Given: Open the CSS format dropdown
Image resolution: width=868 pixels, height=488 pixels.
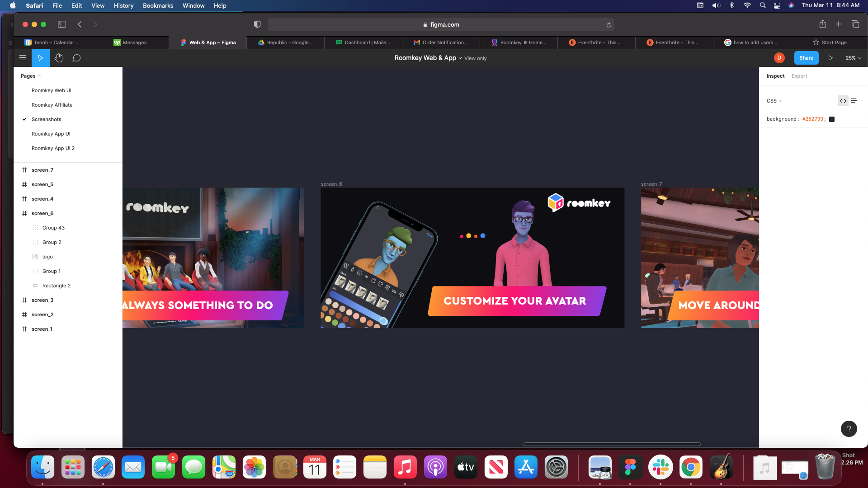Looking at the screenshot, I should 774,101.
